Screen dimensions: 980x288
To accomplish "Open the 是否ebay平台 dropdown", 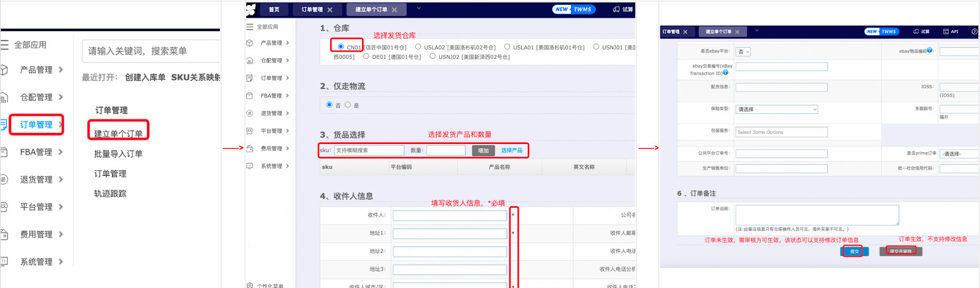I will 744,52.
